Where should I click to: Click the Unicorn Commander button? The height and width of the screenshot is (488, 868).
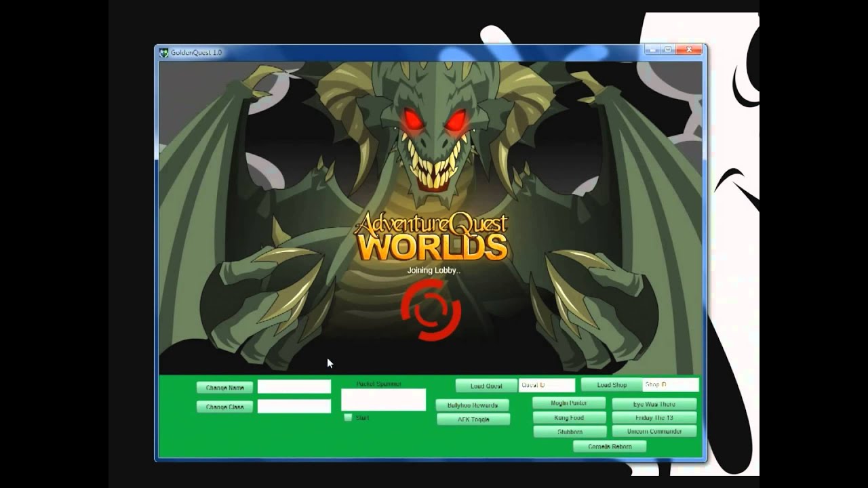(x=654, y=431)
